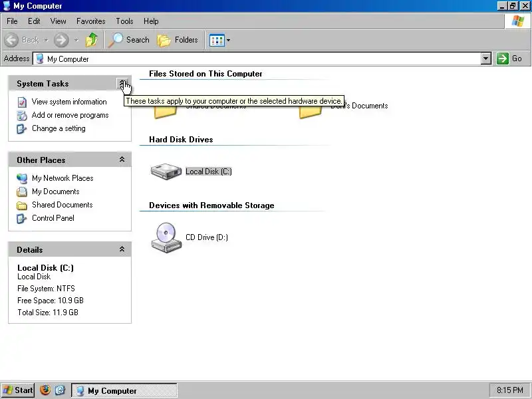
Task: Click the My Documents sidebar icon
Action: 22,192
